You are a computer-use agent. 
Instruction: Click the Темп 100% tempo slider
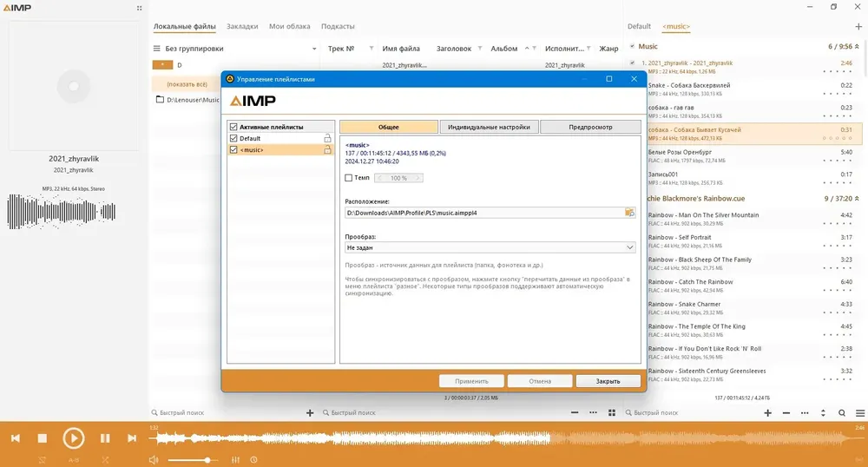pos(398,178)
